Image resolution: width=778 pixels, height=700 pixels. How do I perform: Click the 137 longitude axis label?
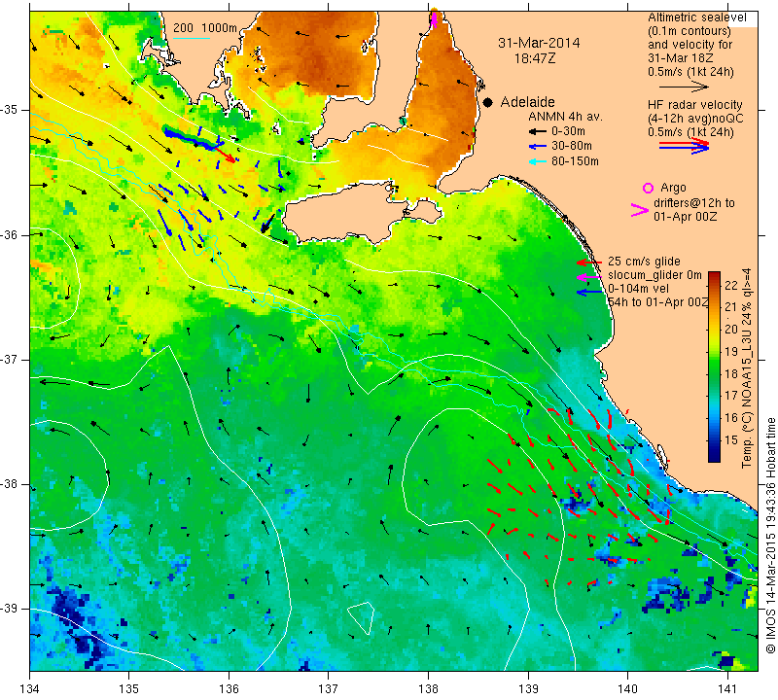pos(329,689)
